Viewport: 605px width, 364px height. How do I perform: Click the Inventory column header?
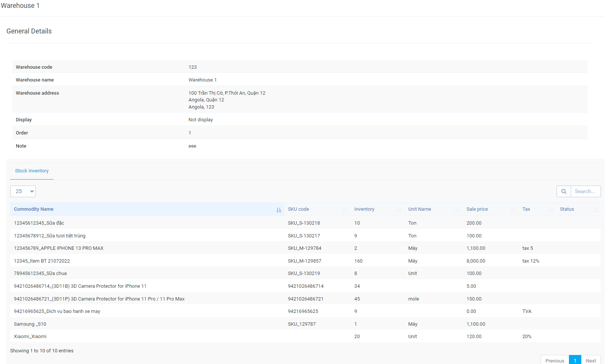coord(364,209)
